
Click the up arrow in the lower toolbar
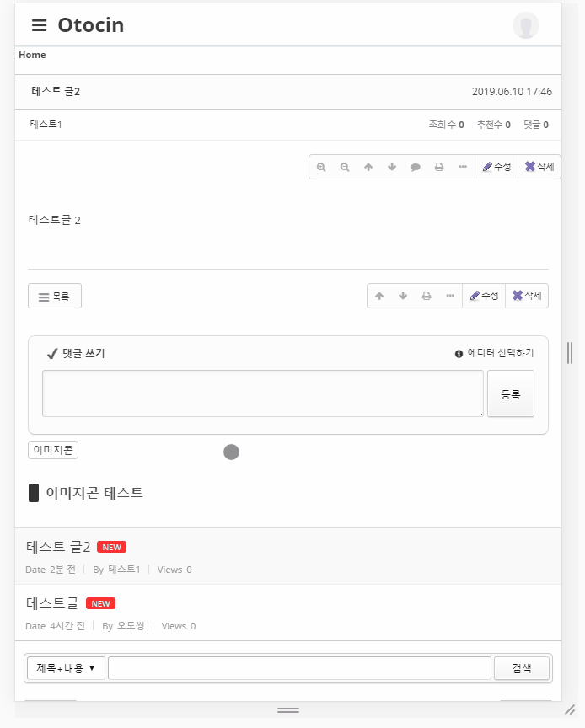click(x=379, y=296)
